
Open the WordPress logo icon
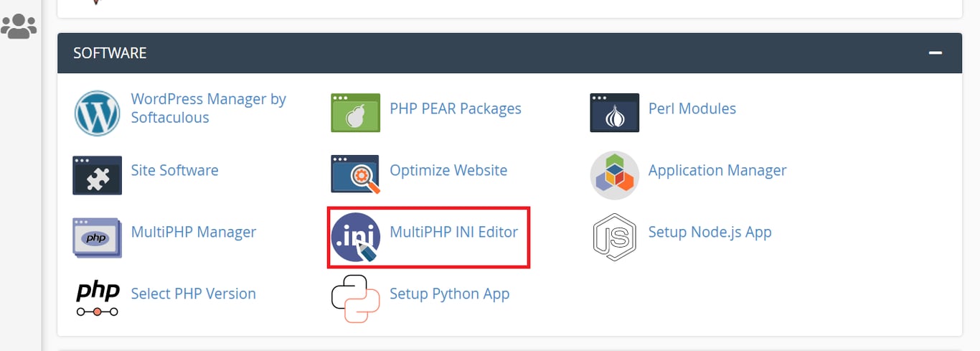(97, 113)
